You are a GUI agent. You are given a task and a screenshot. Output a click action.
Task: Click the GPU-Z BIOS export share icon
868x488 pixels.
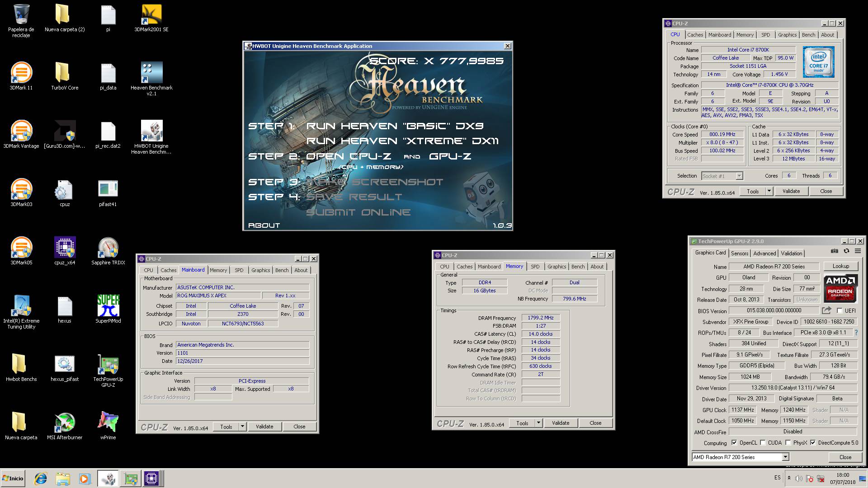[x=826, y=310]
